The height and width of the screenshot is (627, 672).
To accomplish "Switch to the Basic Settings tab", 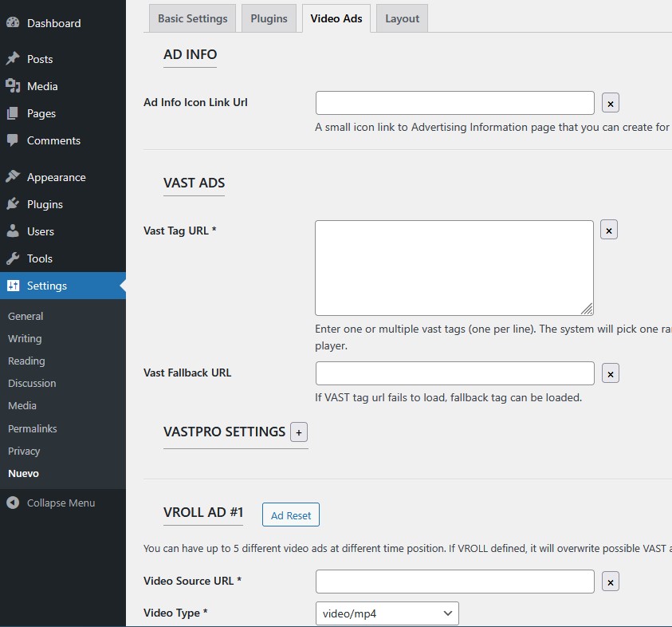I will tap(192, 18).
